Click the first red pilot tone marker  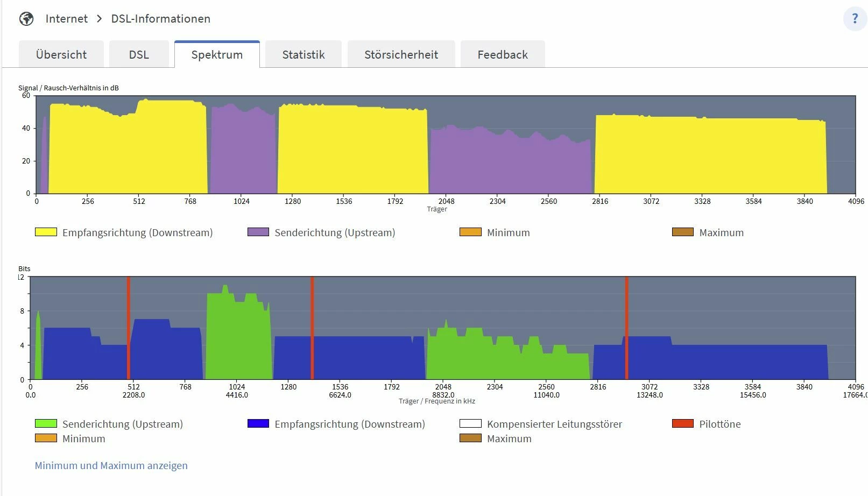coord(129,328)
